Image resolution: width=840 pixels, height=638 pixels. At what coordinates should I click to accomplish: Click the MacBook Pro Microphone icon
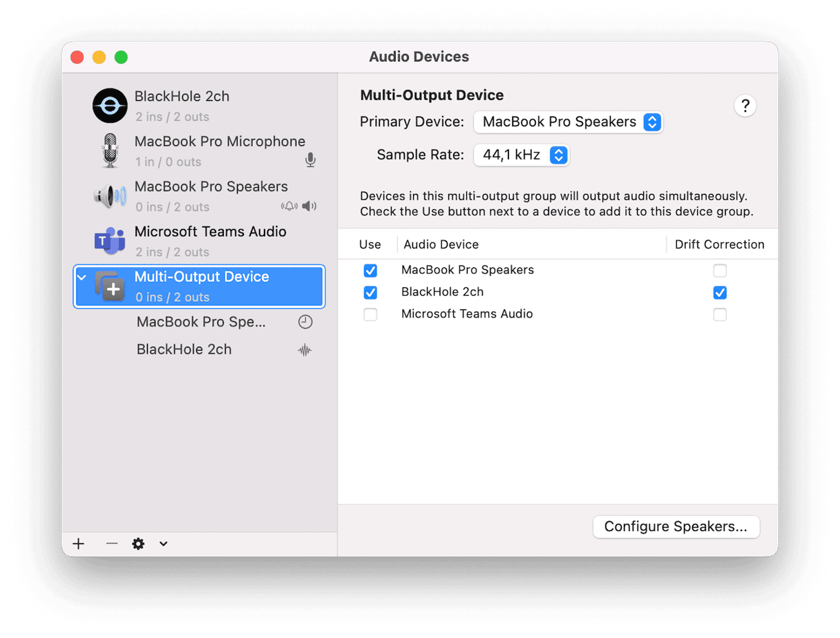110,151
